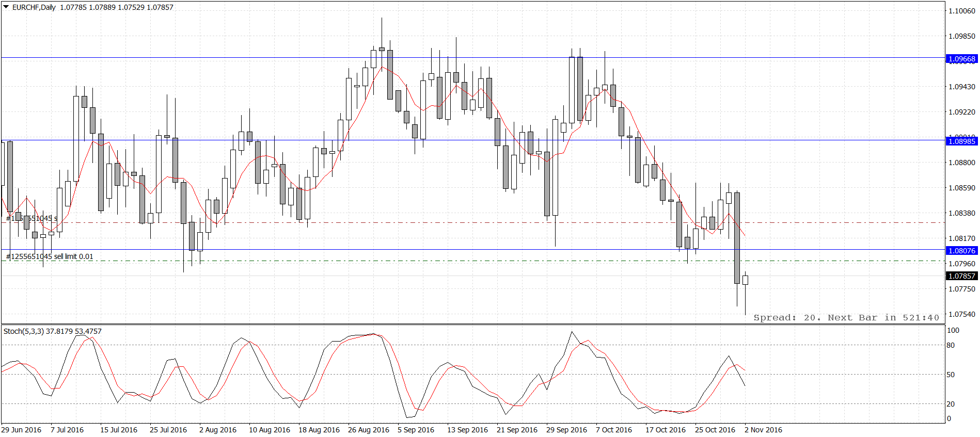Open the chart menu triangle beside EURCHF,Daily
The image size is (980, 437).
coord(6,7)
